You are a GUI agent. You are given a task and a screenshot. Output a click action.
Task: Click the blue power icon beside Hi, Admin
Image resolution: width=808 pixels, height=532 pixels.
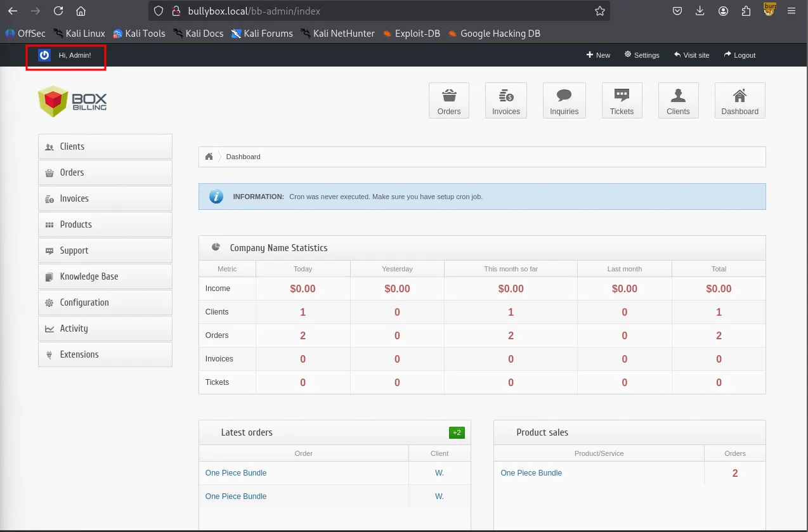[x=44, y=55]
